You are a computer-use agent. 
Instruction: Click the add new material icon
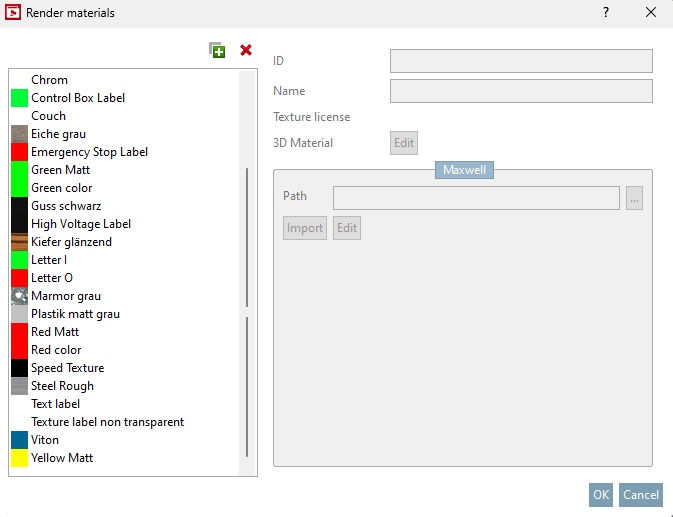pos(217,50)
